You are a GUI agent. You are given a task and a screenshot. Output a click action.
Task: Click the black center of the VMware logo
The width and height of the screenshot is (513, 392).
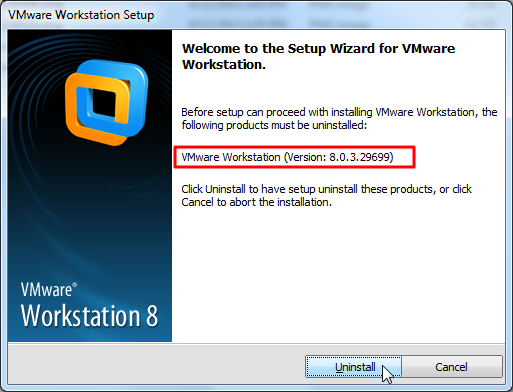point(104,103)
